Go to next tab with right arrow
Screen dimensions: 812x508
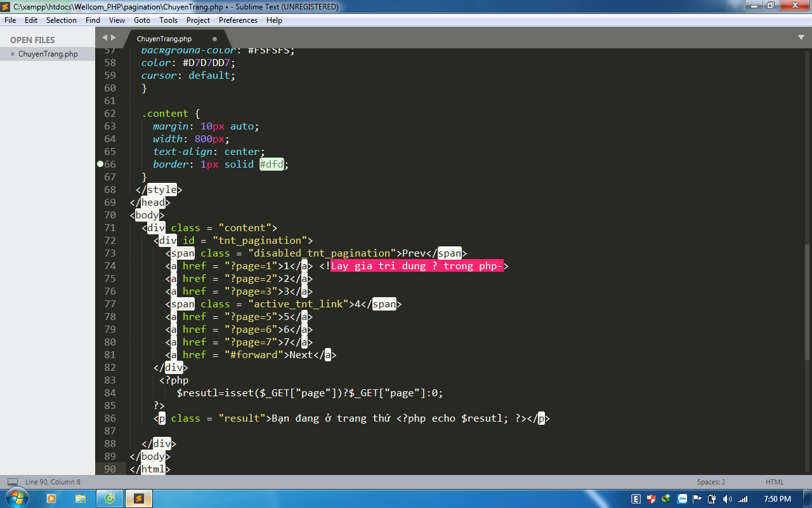pyautogui.click(x=114, y=37)
